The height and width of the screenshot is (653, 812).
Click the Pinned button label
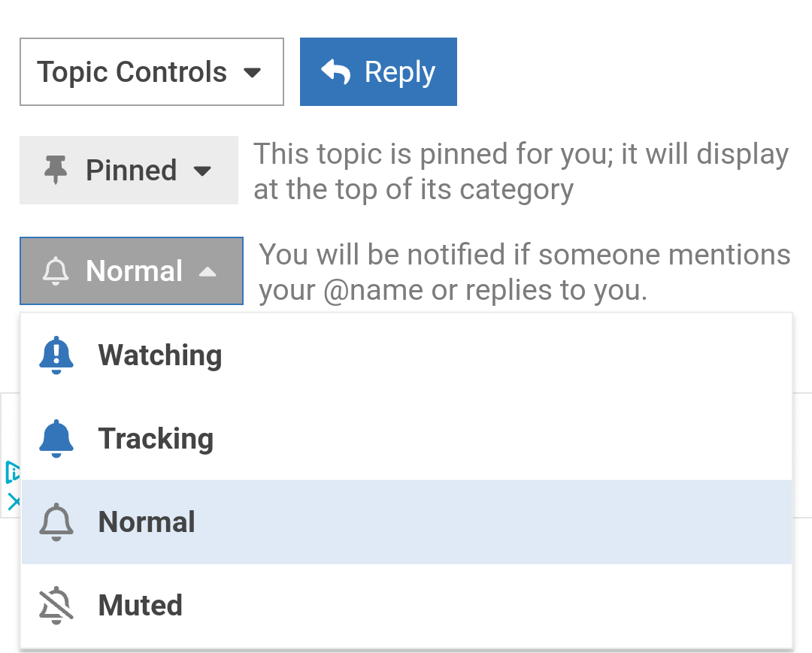132,171
